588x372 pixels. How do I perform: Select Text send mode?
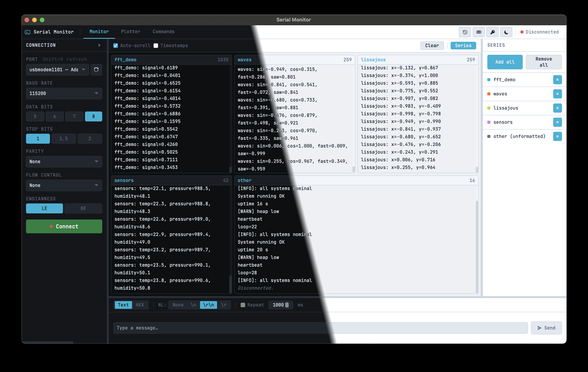pos(123,305)
